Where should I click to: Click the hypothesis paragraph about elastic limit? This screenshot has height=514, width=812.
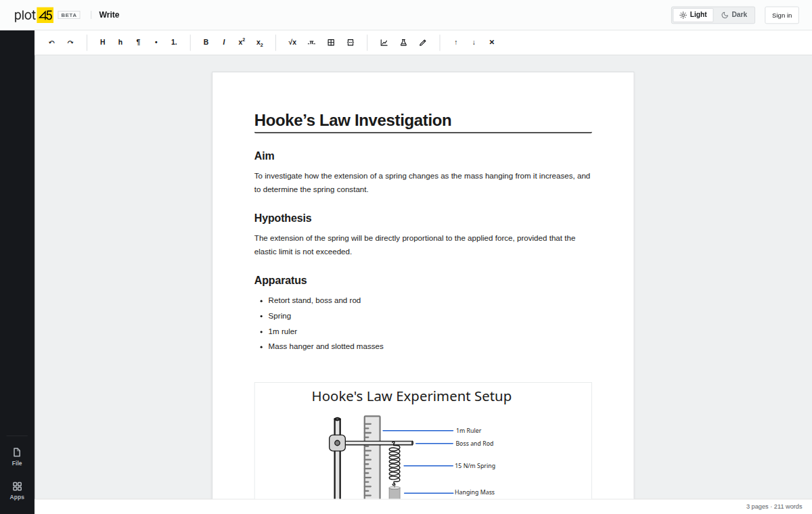423,245
